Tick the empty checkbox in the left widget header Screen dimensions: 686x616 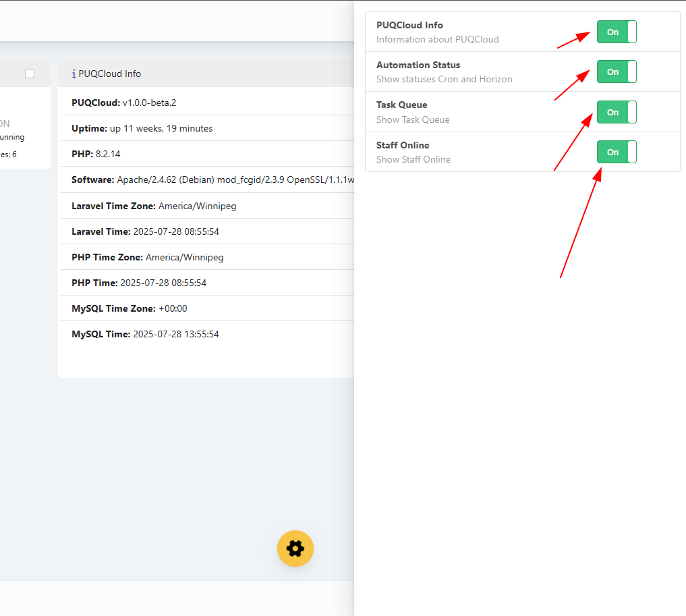[x=30, y=74]
